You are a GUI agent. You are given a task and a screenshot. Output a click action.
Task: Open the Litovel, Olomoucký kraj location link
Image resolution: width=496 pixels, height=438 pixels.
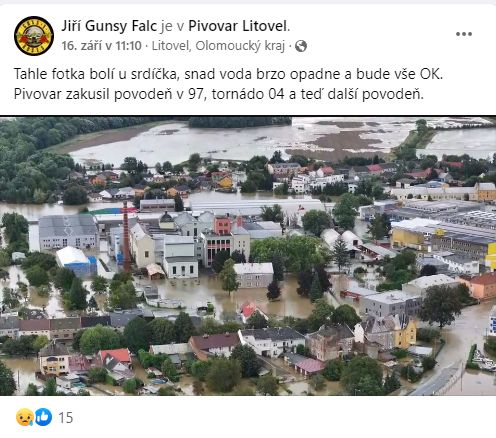218,46
